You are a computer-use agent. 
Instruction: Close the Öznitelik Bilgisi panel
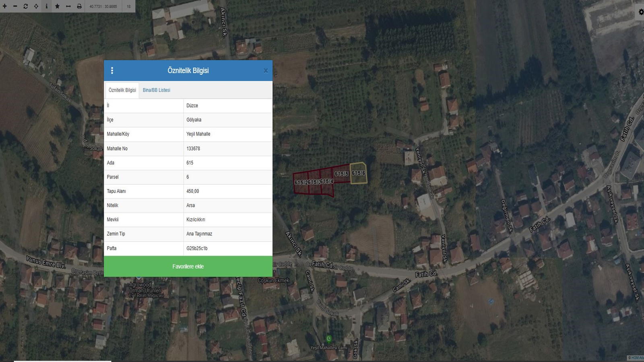click(266, 71)
